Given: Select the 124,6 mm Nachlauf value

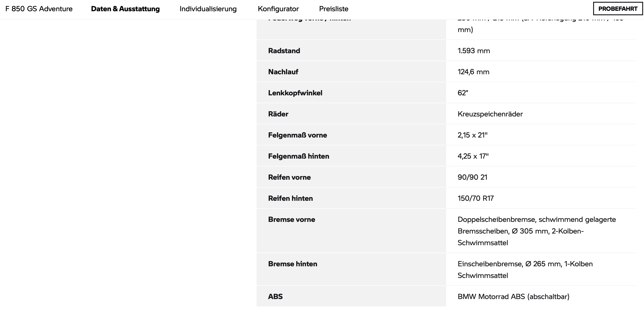Looking at the screenshot, I should point(473,72).
